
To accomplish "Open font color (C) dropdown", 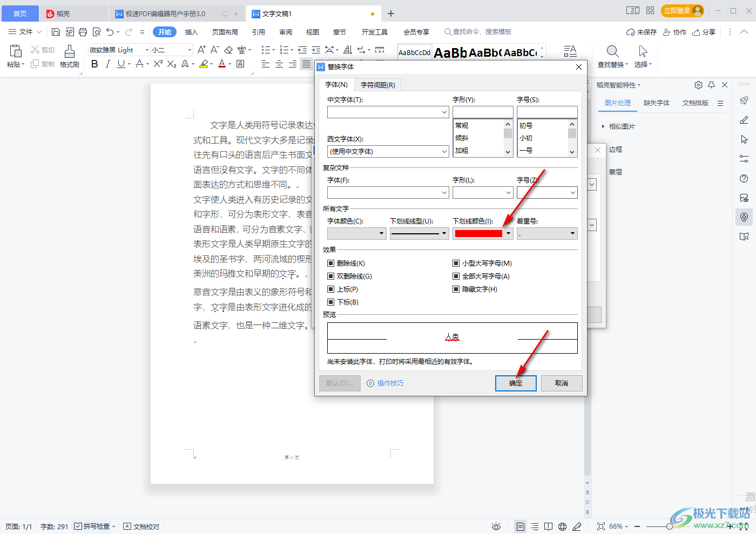I will (356, 233).
